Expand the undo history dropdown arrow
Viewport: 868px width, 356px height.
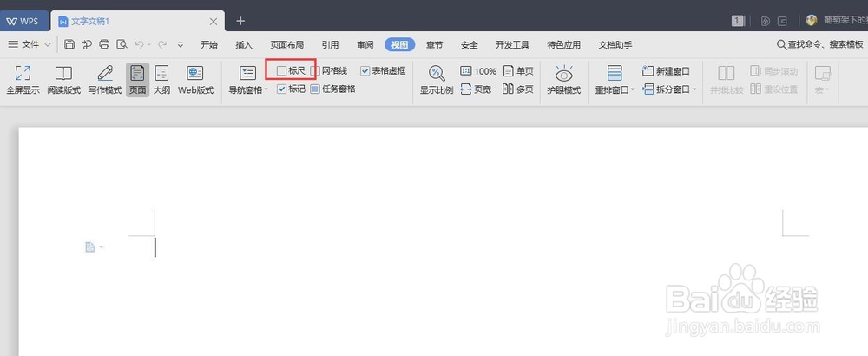[x=149, y=45]
